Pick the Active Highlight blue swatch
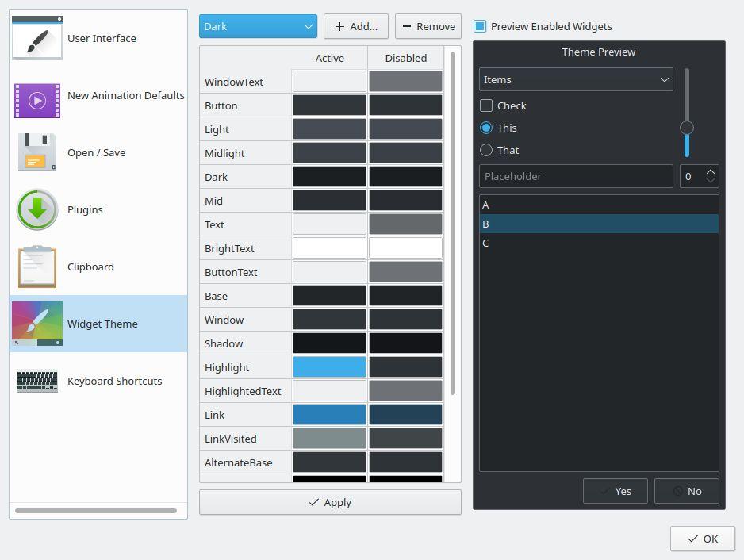Viewport: 744px width, 560px height. point(329,367)
